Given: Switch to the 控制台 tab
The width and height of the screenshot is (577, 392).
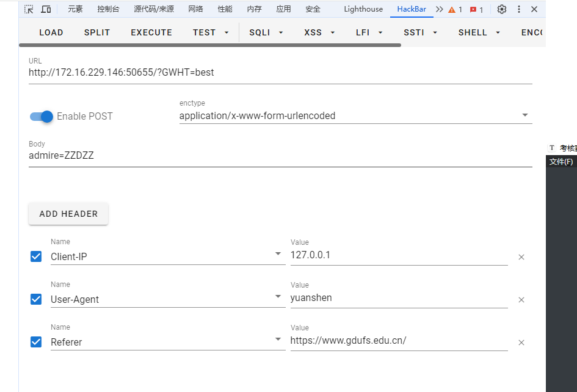Looking at the screenshot, I should point(108,9).
